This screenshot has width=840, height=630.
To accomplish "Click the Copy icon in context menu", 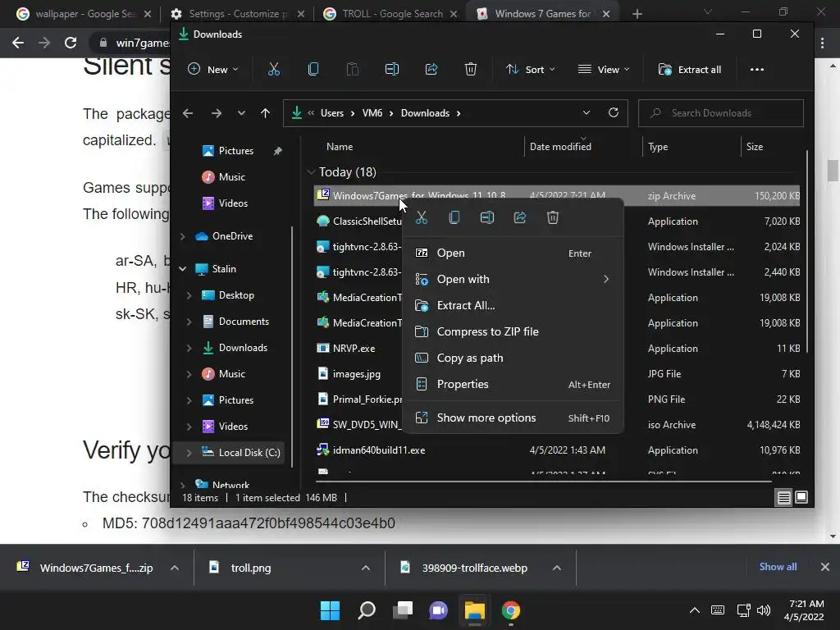I will point(454,217).
